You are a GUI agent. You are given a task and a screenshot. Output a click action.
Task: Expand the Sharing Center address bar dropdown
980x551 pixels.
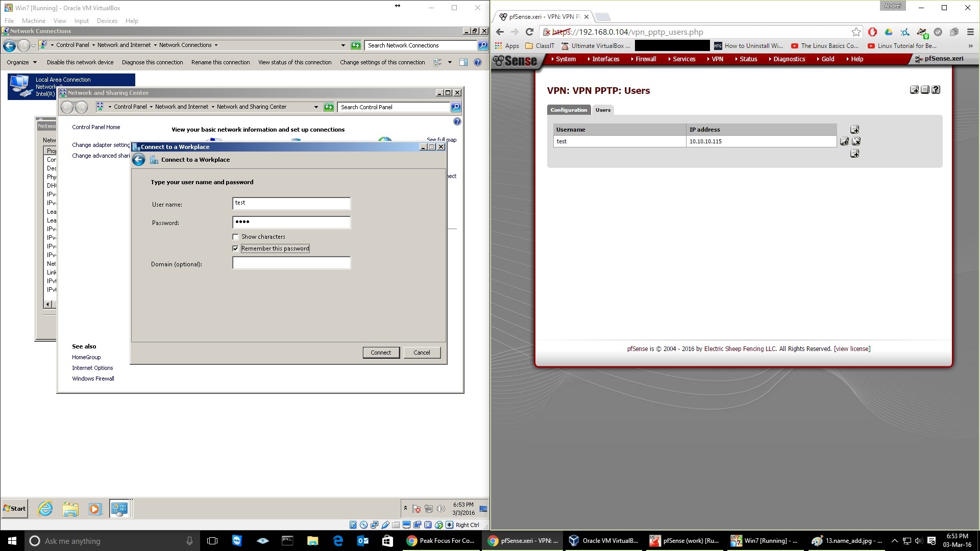coord(316,107)
